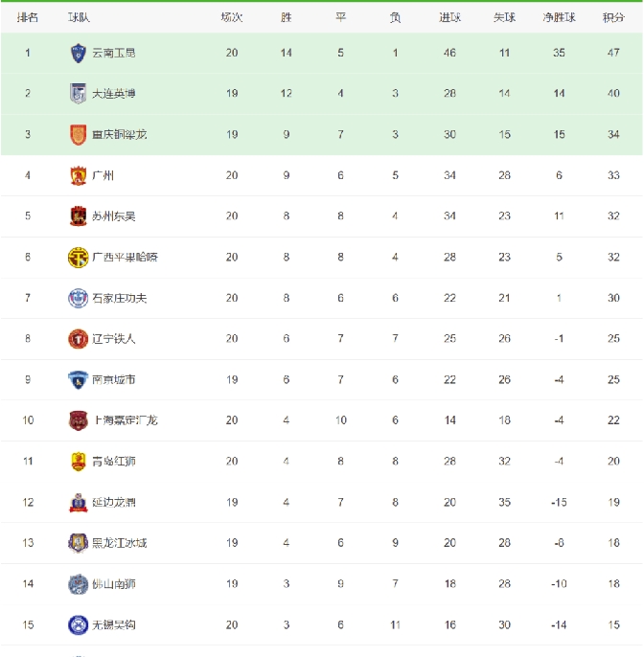Click the 排名 column header
This screenshot has width=644, height=657.
tap(28, 17)
